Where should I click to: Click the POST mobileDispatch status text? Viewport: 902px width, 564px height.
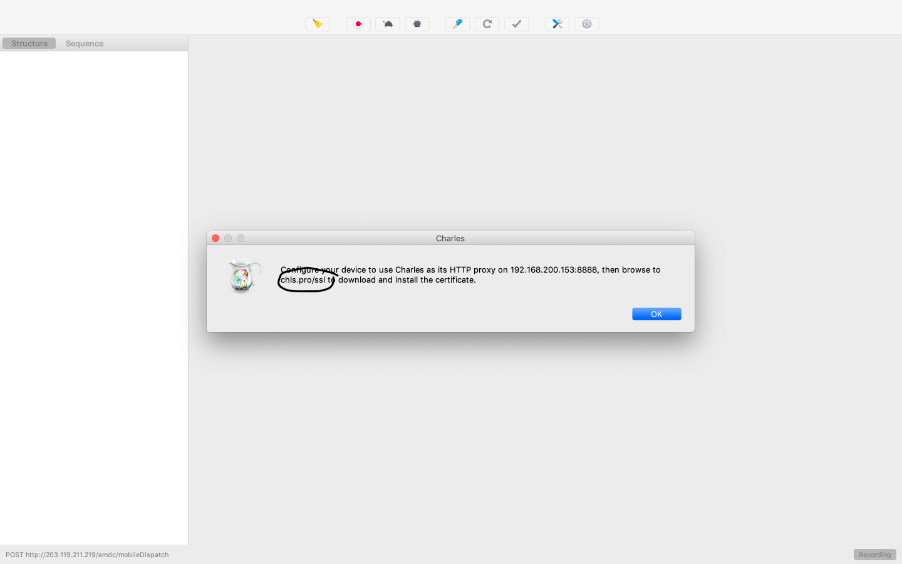(x=87, y=555)
